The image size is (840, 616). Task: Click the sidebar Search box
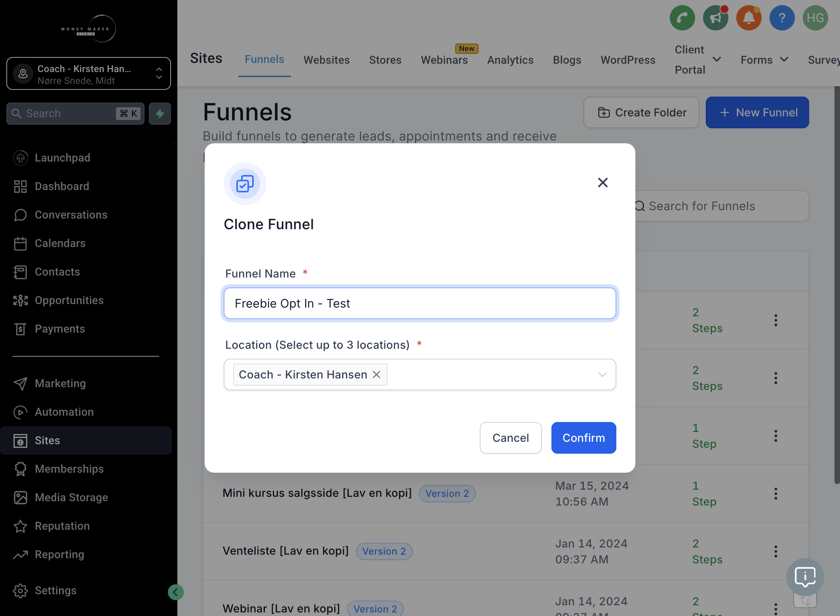click(x=75, y=114)
